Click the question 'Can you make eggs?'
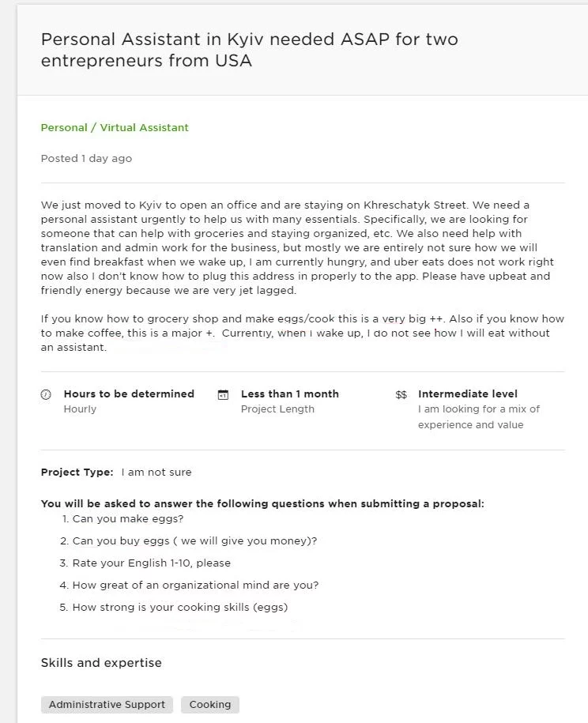The height and width of the screenshot is (723, 588). click(x=127, y=519)
